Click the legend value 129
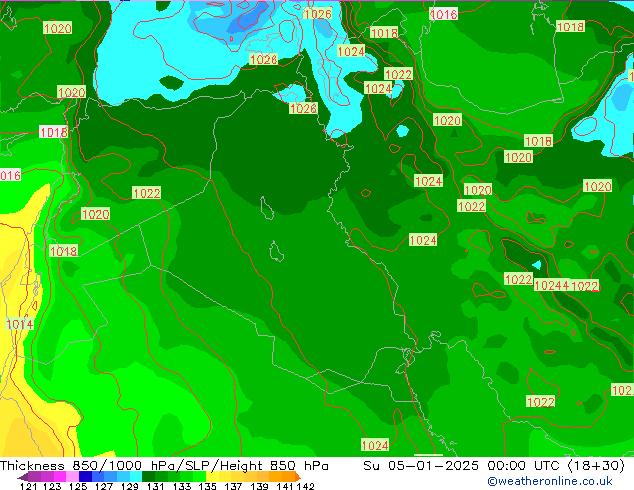Viewport: 634px width, 490px height. pos(129,486)
